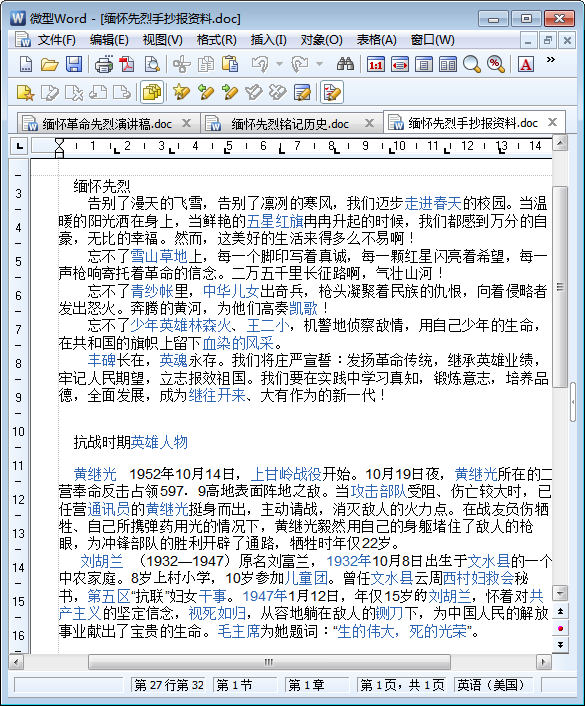585x706 pixels.
Task: Cut selection with the scissors icon
Action: (x=181, y=64)
